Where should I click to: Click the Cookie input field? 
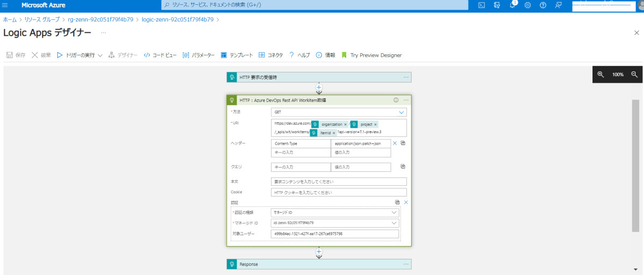[x=339, y=192]
